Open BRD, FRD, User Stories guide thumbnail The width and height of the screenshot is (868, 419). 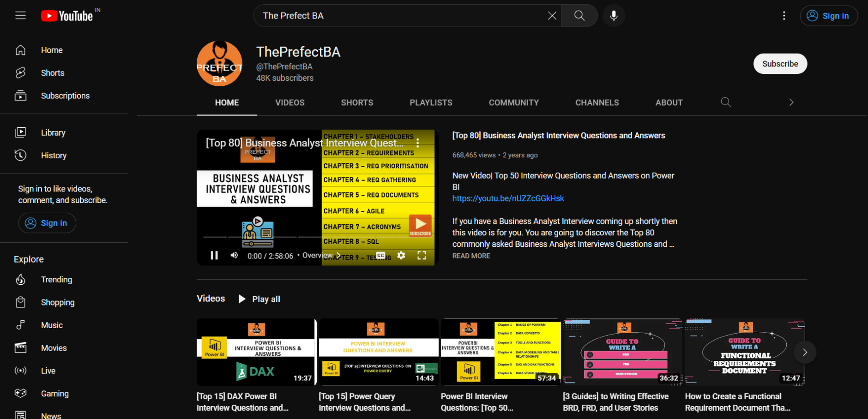point(622,352)
